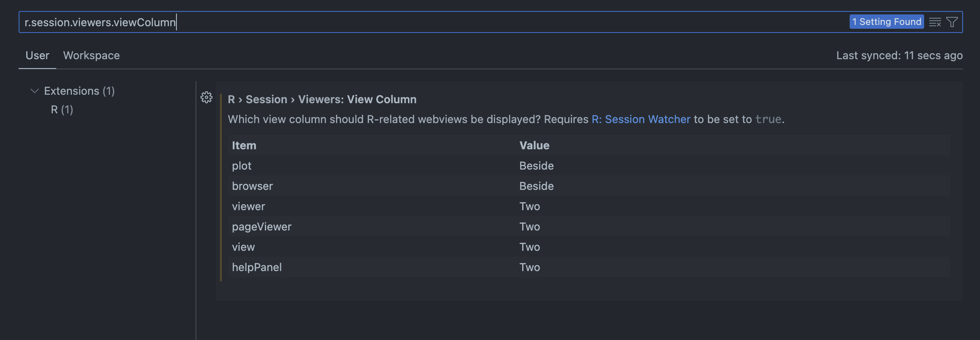
Task: Clear the settings search input icon
Action: tap(935, 22)
